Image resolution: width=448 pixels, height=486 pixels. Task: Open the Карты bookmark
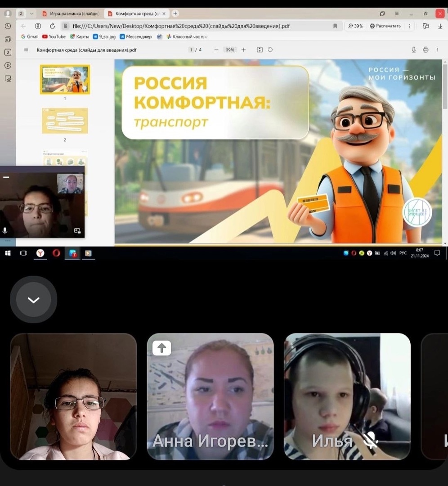click(x=79, y=36)
